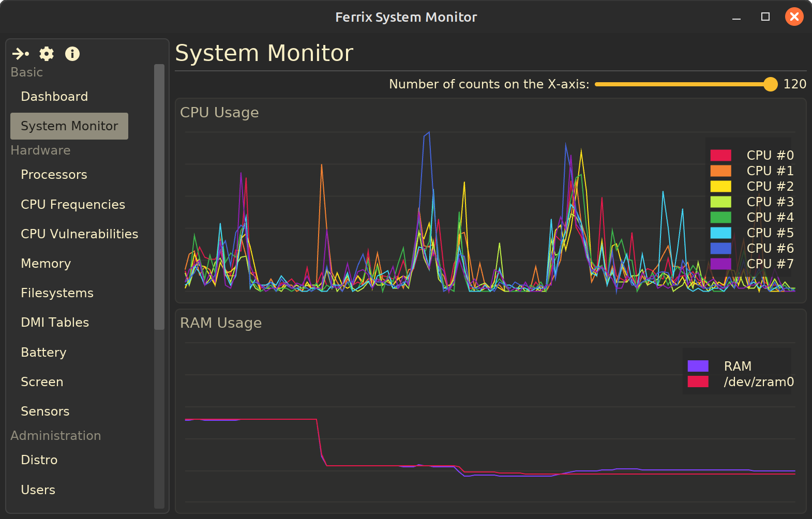Click the sidebar vertical scrollbar

tap(159, 196)
